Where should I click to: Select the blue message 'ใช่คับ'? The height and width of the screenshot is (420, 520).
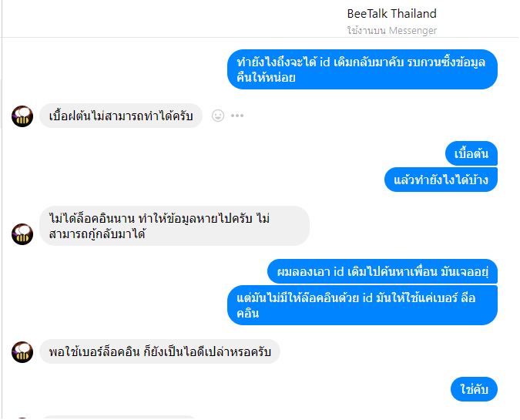[474, 389]
